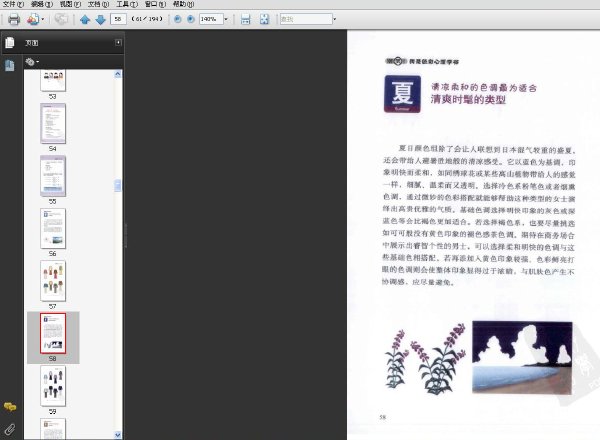Image resolution: width=600 pixels, height=440 pixels.
Task: Click the thumbnail panel scrollbar handle
Action: tap(118, 186)
